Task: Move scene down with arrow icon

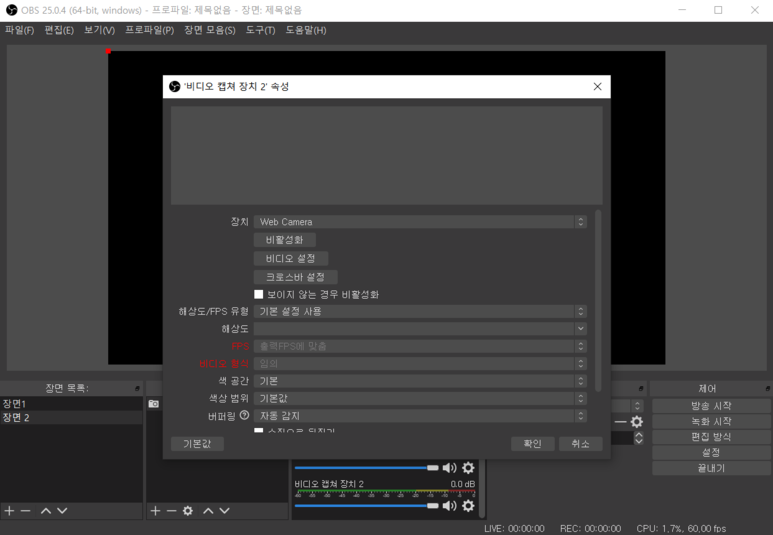Action: coord(62,511)
